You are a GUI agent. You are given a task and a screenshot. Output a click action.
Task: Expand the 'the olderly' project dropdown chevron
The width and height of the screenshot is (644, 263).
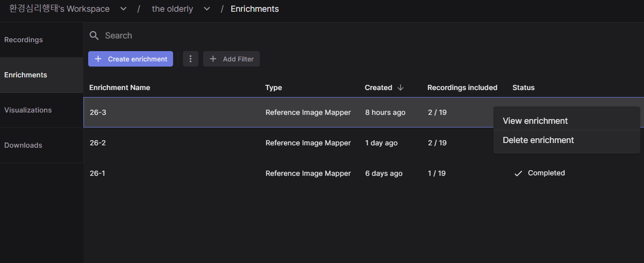tap(207, 9)
